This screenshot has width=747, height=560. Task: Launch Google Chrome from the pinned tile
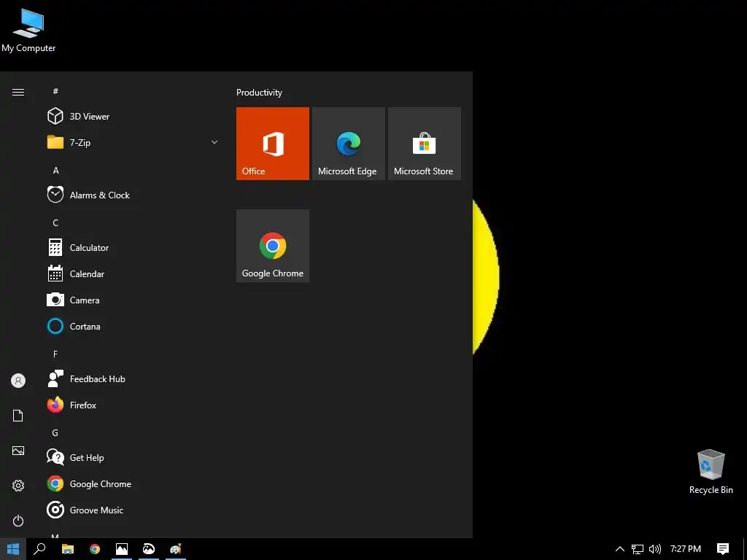(273, 246)
